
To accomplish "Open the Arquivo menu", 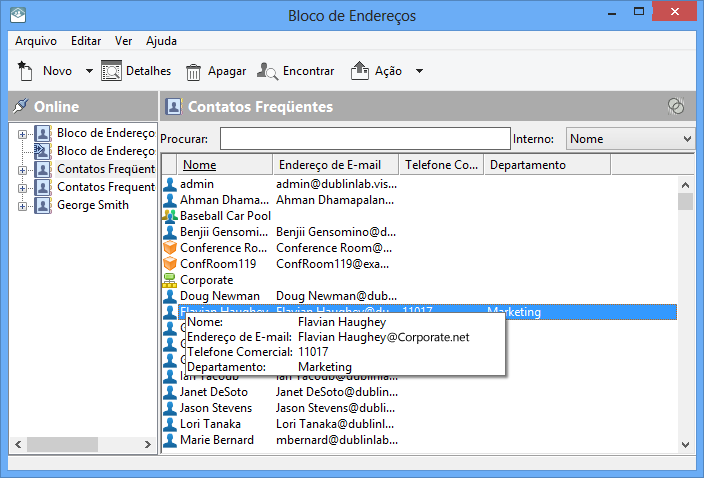I will click(36, 41).
